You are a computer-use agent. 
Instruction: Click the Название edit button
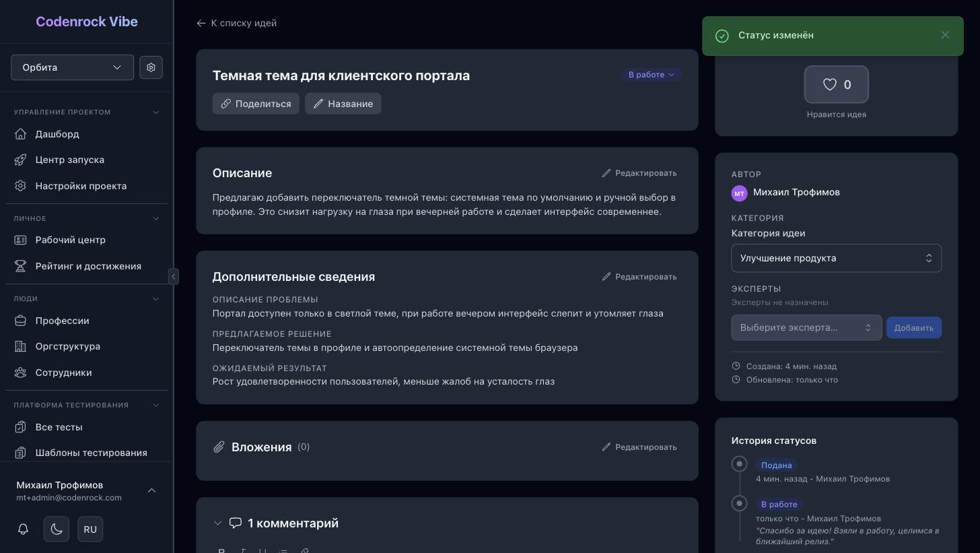point(343,104)
